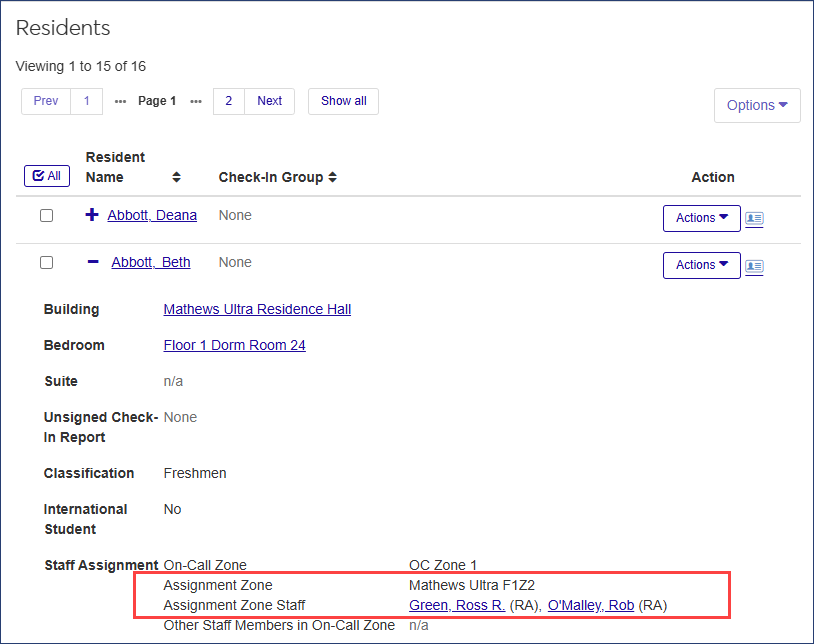Click the Unsigned Check-In Report label

tap(101, 428)
